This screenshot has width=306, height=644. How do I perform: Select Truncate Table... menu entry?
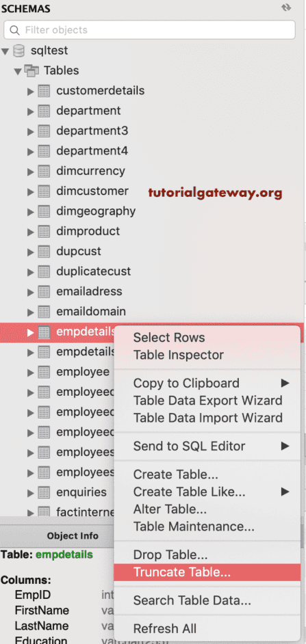coord(207,572)
